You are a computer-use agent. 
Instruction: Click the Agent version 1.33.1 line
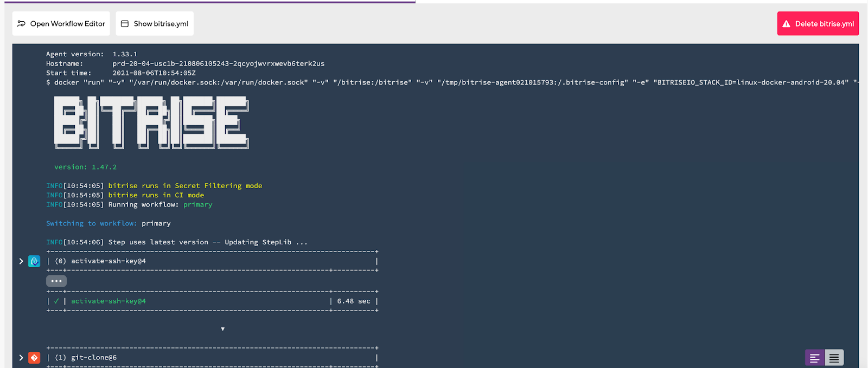[92, 54]
